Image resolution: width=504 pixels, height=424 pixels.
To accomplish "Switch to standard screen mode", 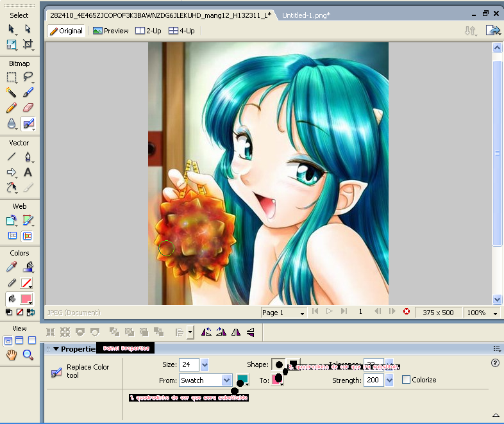I will coord(8,340).
